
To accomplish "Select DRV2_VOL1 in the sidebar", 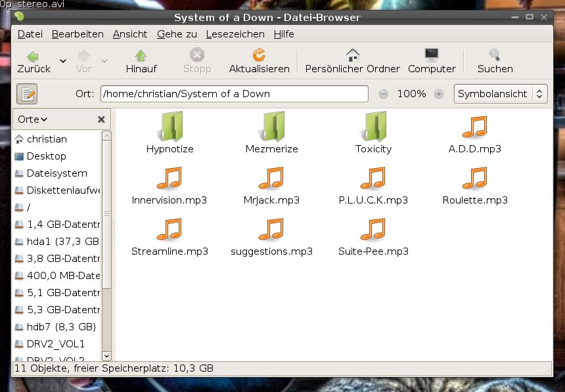I will coord(56,343).
